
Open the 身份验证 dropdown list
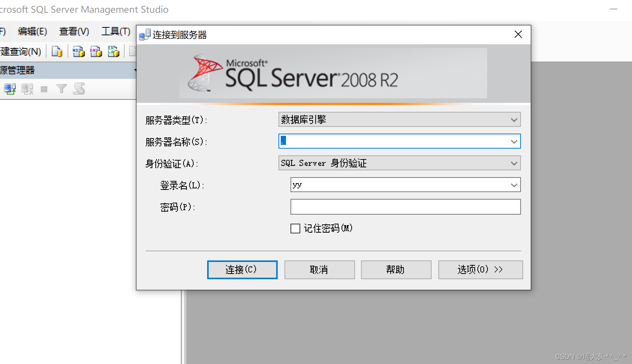click(514, 163)
